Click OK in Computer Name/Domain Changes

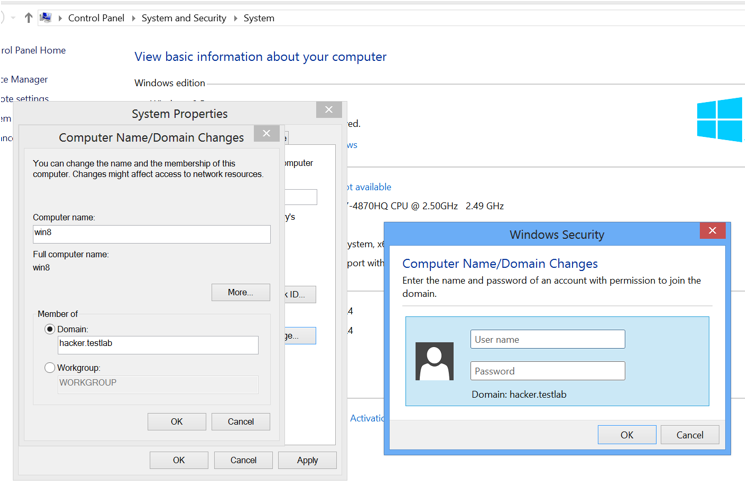(177, 422)
